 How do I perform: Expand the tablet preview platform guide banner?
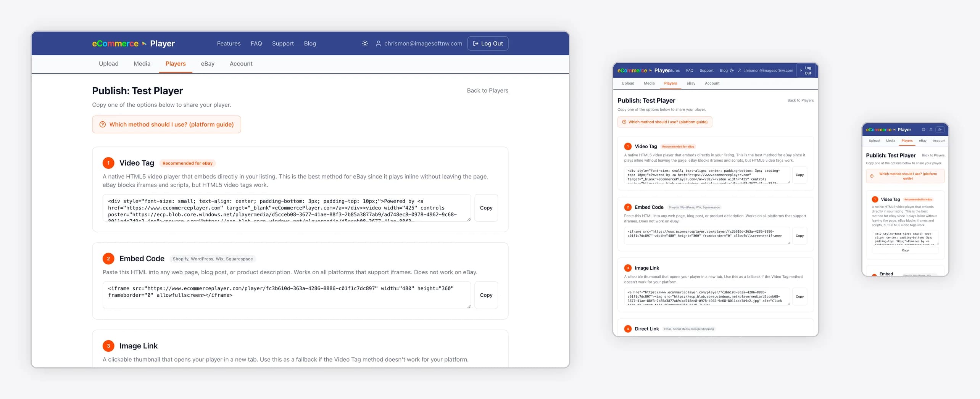tap(664, 122)
